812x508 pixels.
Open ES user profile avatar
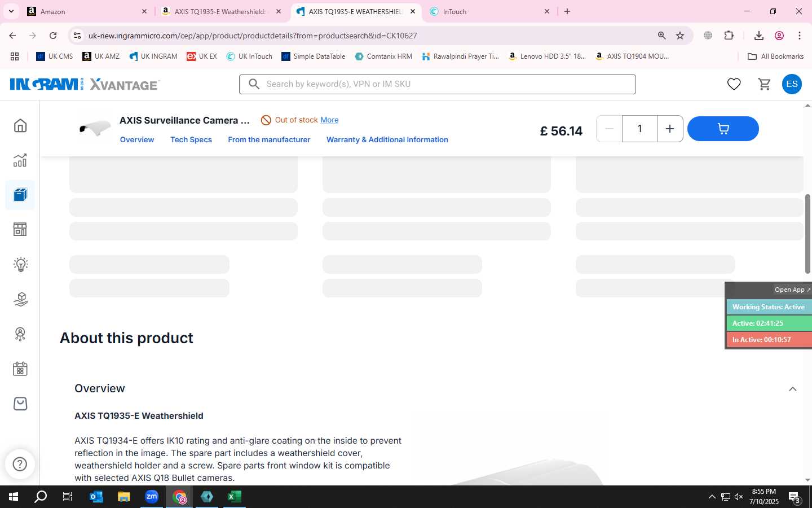[792, 84]
